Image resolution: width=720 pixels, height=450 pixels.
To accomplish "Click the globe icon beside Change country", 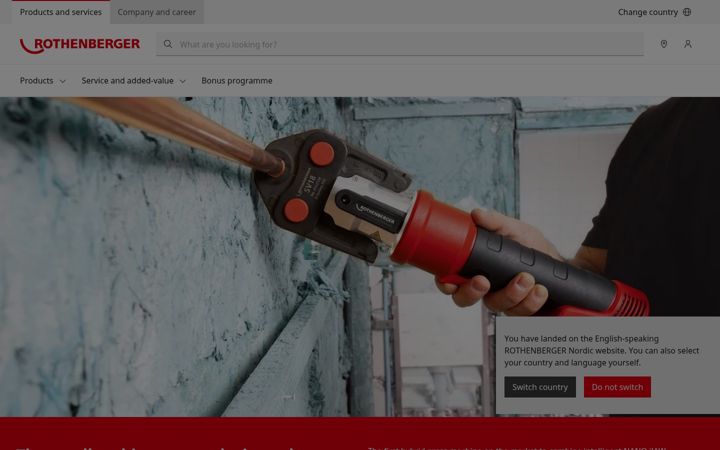I will pyautogui.click(x=687, y=12).
